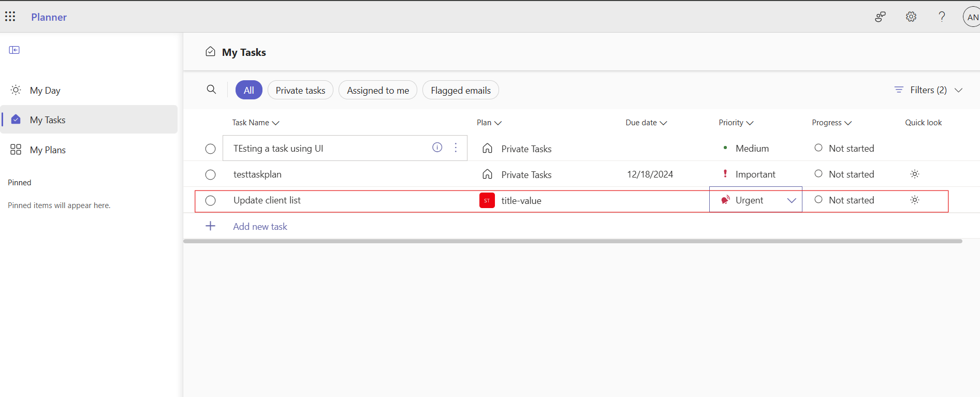The height and width of the screenshot is (397, 980).
Task: Switch to Flagged emails tab
Action: pos(461,90)
